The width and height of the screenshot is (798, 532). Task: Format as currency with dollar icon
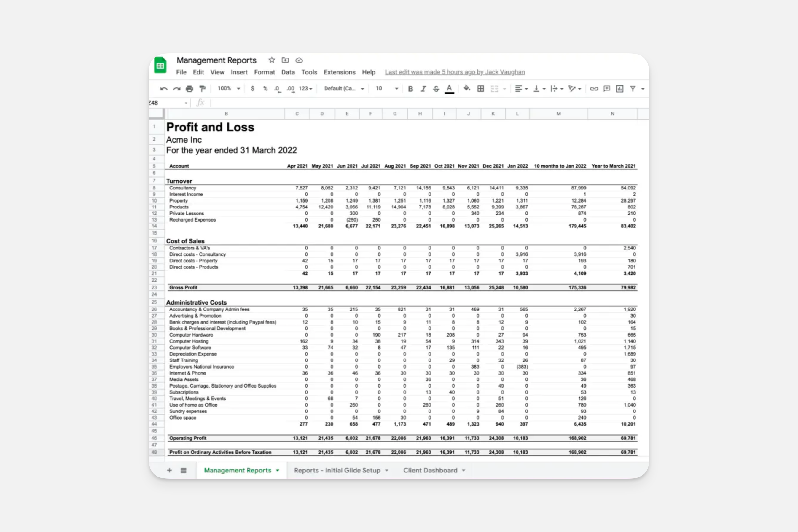[252, 89]
